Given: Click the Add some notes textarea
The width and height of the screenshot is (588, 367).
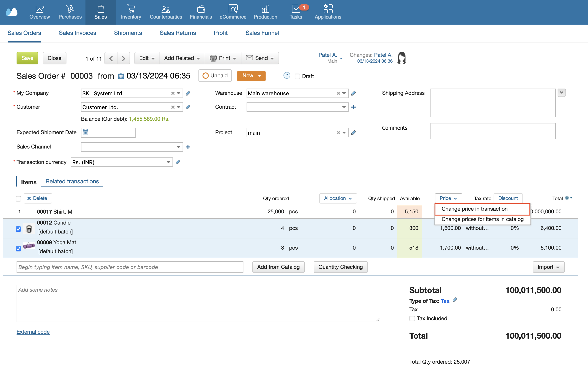Looking at the screenshot, I should tap(198, 303).
